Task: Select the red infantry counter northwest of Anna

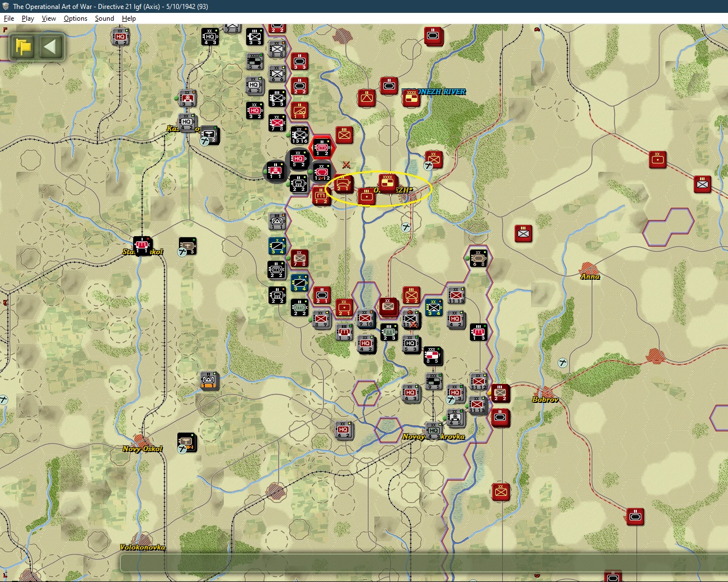Action: (x=523, y=233)
